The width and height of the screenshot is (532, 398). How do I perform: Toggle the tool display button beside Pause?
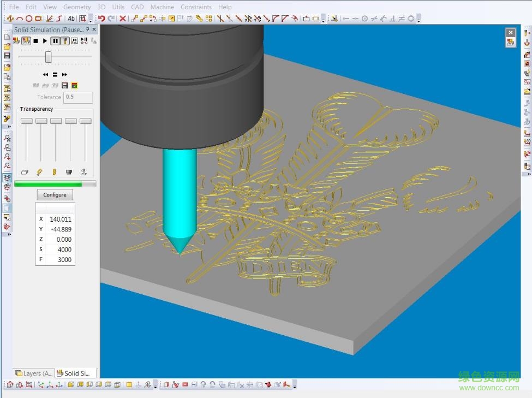click(64, 41)
